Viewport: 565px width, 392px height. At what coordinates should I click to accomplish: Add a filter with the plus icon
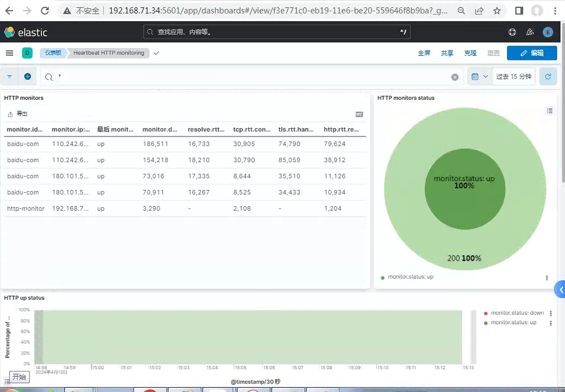pos(27,77)
